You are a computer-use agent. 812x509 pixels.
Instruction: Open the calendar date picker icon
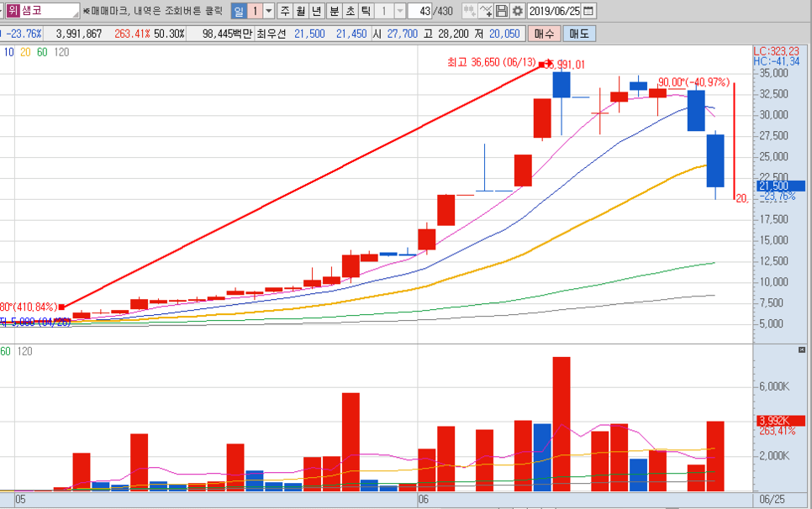pyautogui.click(x=588, y=10)
